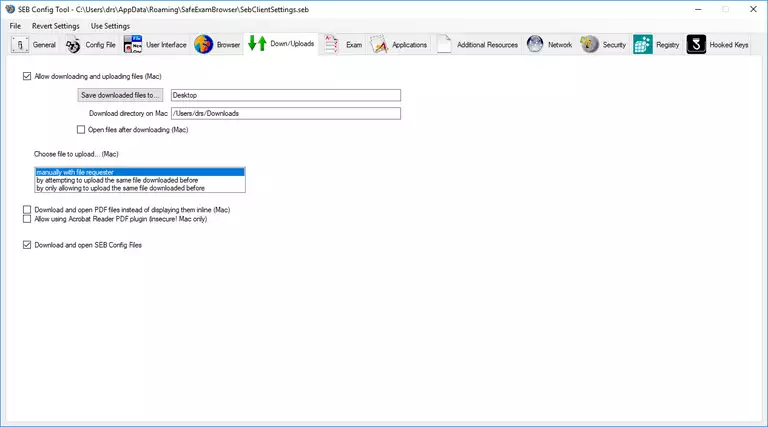
Task: Click the General tab icon
Action: click(19, 45)
